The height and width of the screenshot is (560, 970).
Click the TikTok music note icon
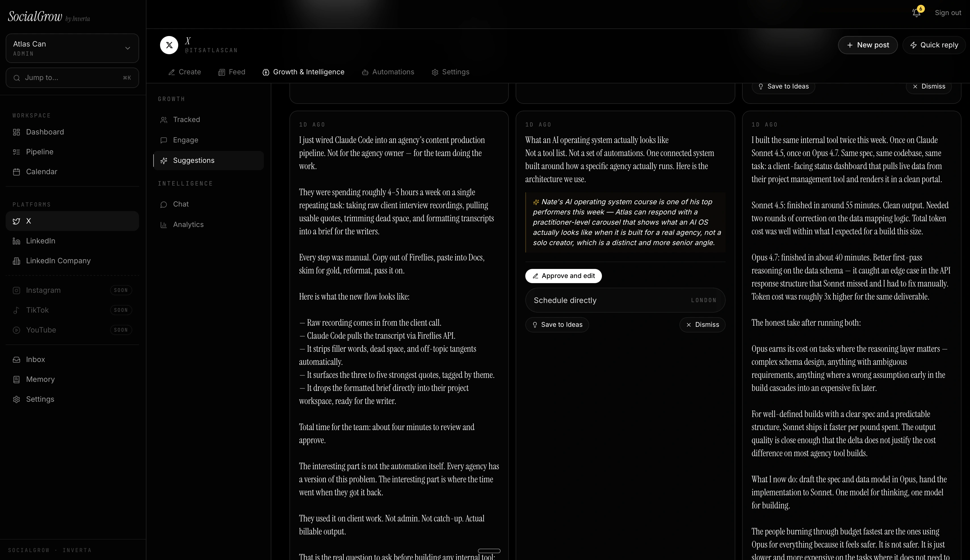click(x=16, y=310)
